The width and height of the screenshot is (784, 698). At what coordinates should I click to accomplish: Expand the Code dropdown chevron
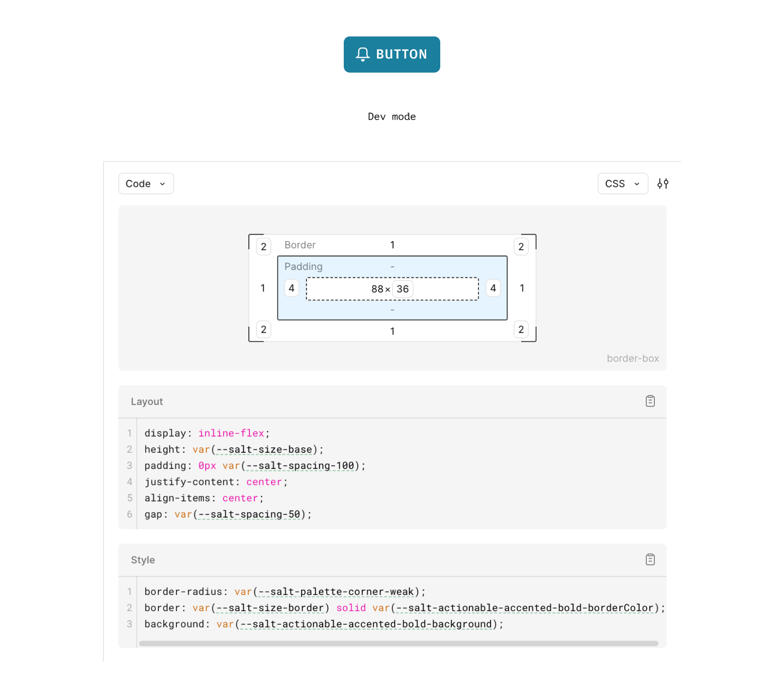point(163,184)
